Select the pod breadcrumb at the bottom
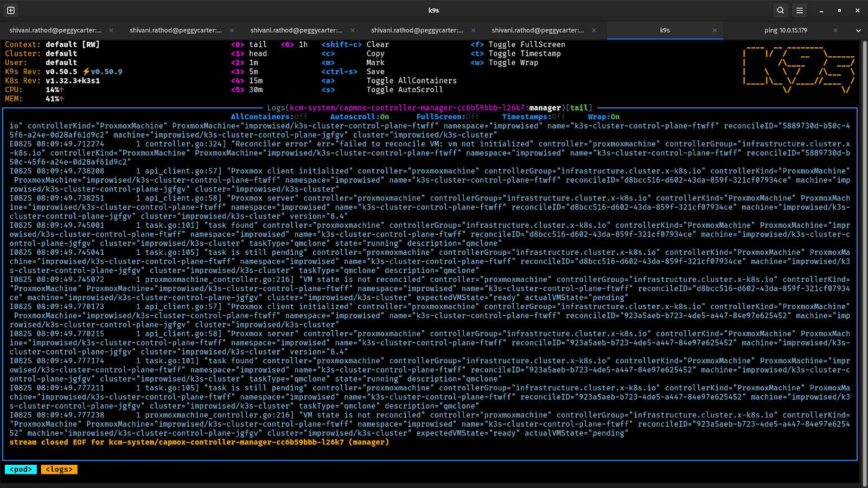The width and height of the screenshot is (868, 488). click(x=20, y=469)
